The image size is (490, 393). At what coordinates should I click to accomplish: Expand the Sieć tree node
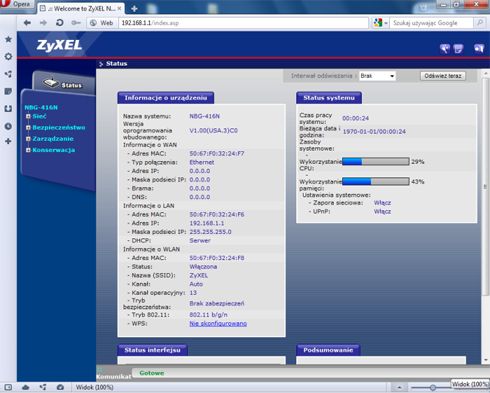click(28, 116)
